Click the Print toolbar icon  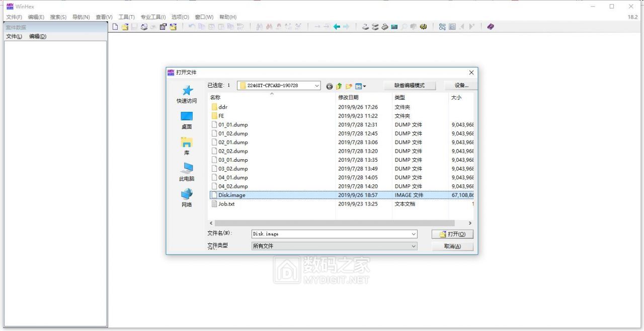click(x=144, y=27)
